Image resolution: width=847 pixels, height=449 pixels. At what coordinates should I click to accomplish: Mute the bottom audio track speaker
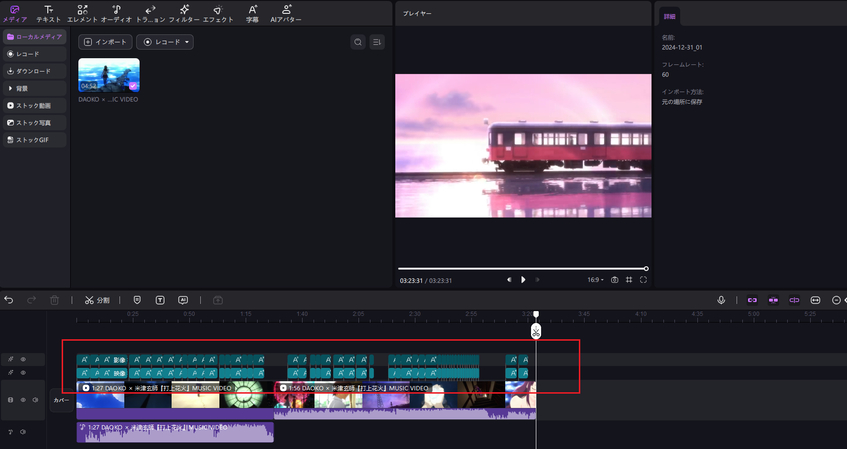tap(23, 432)
